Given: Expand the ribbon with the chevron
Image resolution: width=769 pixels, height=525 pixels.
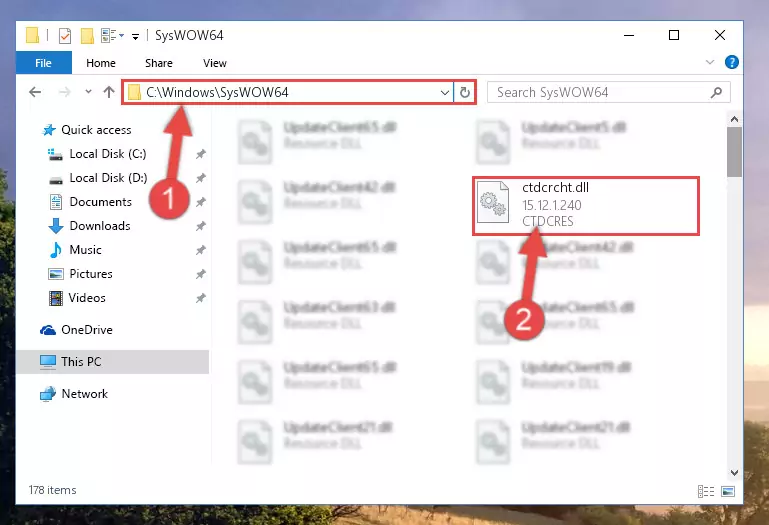Looking at the screenshot, I should coord(710,62).
